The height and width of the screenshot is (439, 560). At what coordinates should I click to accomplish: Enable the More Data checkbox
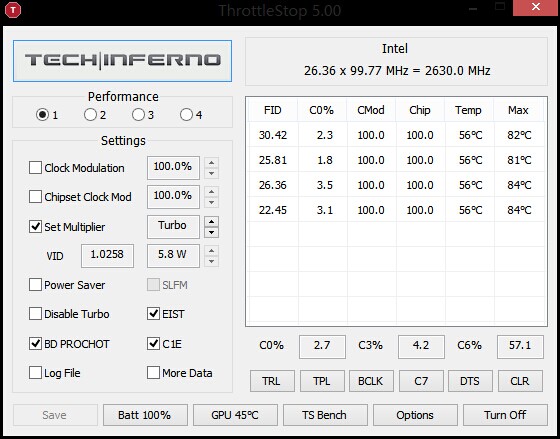pos(153,373)
